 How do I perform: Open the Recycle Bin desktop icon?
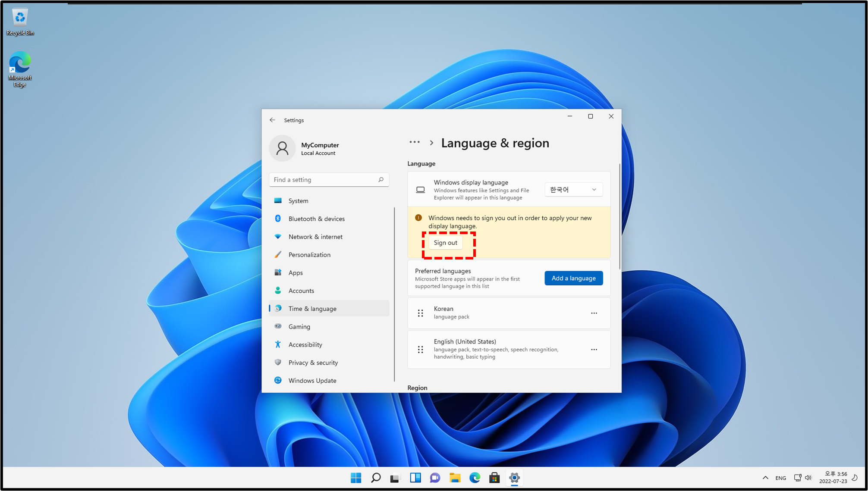click(x=20, y=22)
